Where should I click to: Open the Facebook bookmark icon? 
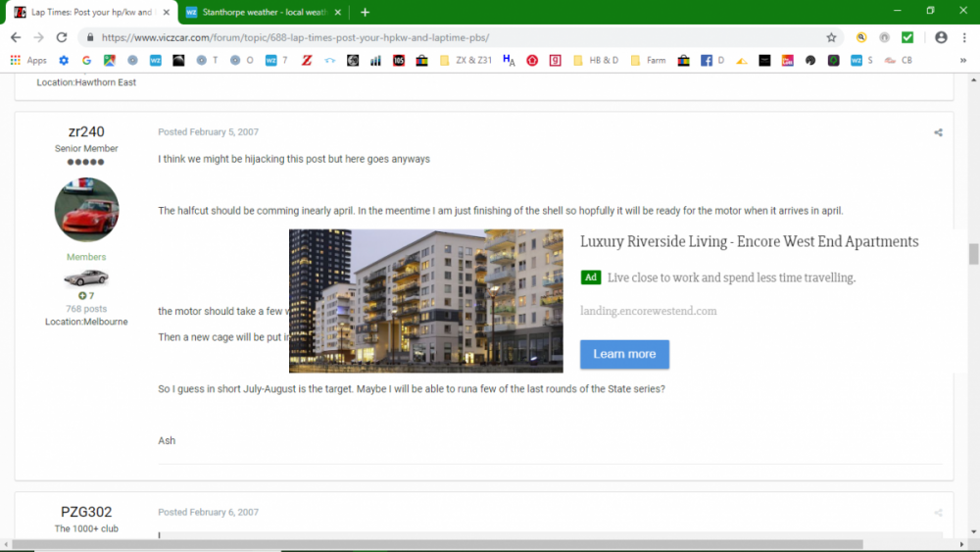click(x=706, y=60)
